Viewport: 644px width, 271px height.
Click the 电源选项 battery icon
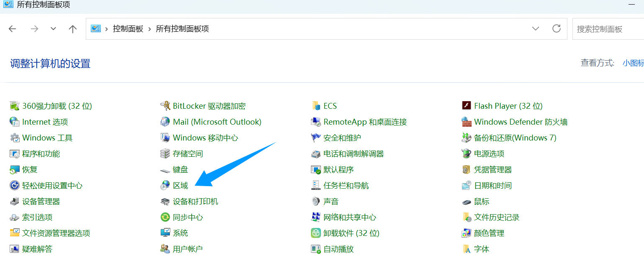(467, 153)
